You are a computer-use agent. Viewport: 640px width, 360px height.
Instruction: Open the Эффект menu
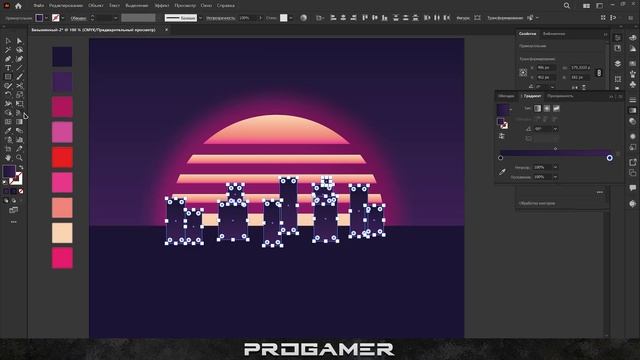pyautogui.click(x=162, y=6)
